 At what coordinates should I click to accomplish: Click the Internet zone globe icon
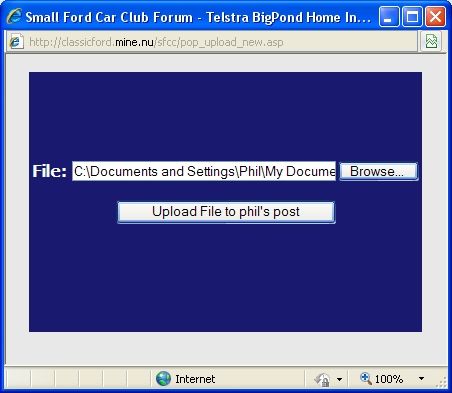163,379
